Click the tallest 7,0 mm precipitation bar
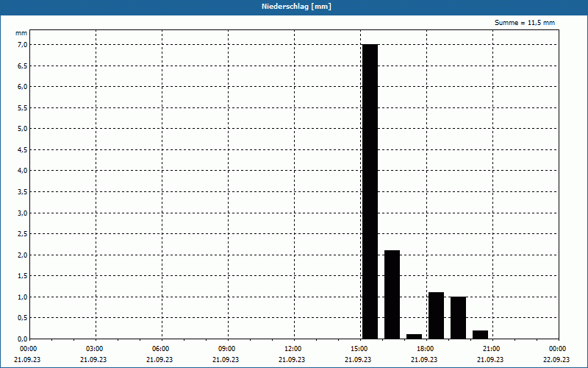This screenshot has width=588, height=368. tap(370, 191)
